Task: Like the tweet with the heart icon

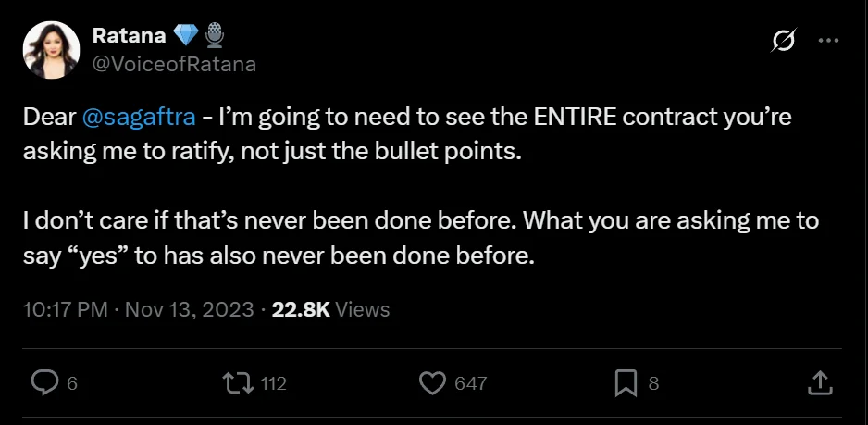Action: (x=431, y=381)
